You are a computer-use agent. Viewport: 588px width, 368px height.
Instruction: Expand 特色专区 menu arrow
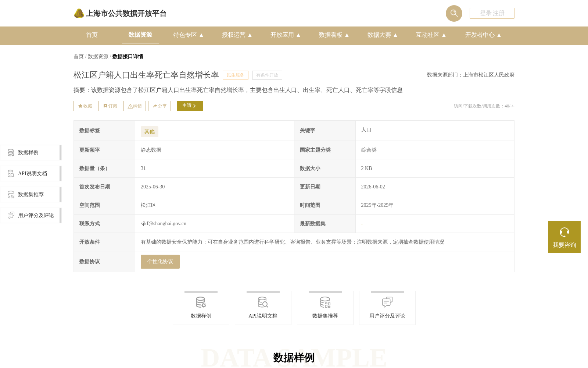click(x=201, y=35)
